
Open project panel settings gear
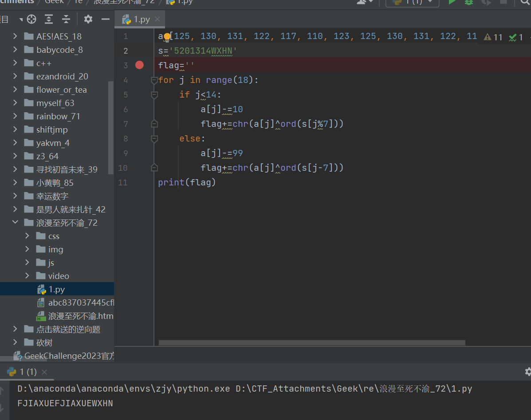(x=88, y=19)
